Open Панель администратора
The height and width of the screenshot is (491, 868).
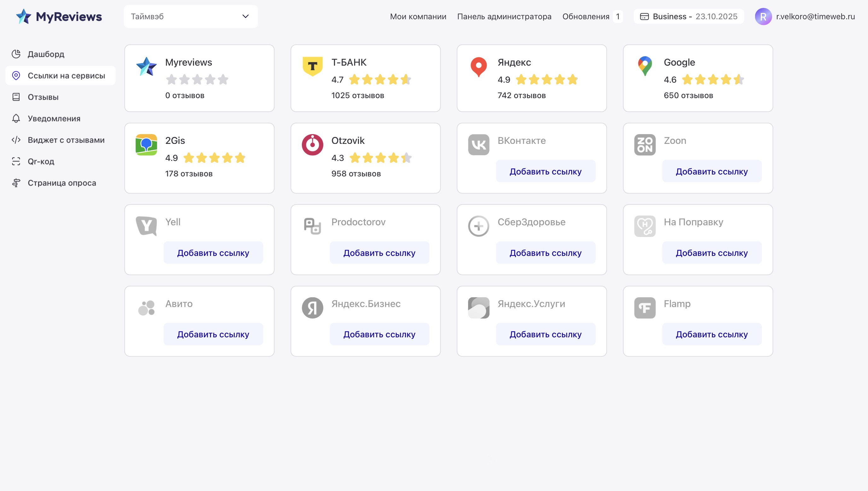tap(504, 16)
